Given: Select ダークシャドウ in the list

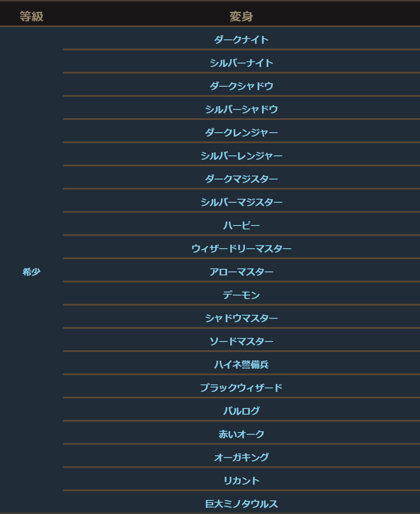Looking at the screenshot, I should tap(241, 86).
